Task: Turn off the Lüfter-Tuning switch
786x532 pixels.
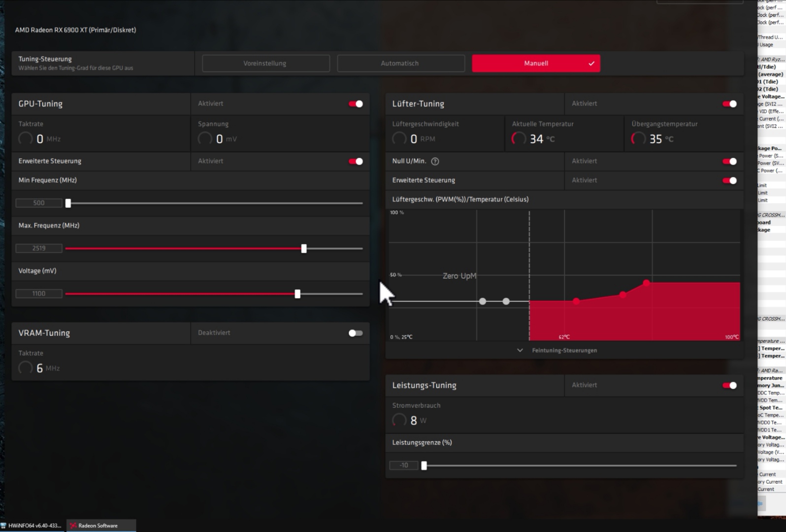Action: coord(729,104)
